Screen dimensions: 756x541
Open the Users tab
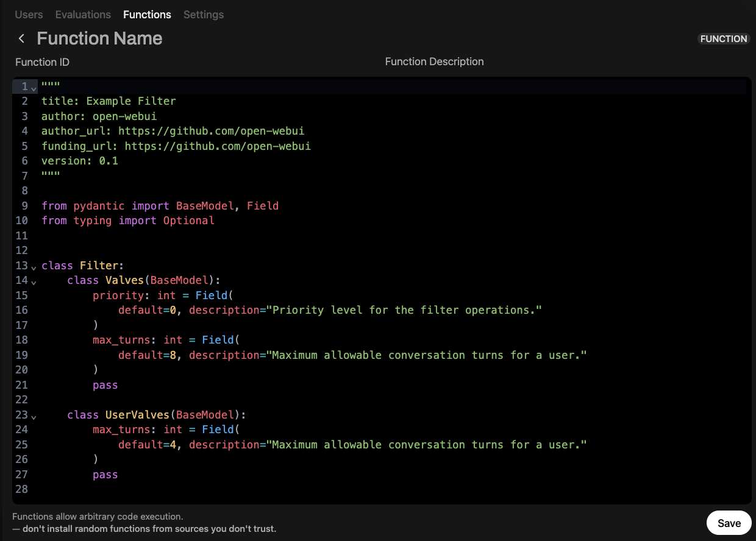click(29, 15)
